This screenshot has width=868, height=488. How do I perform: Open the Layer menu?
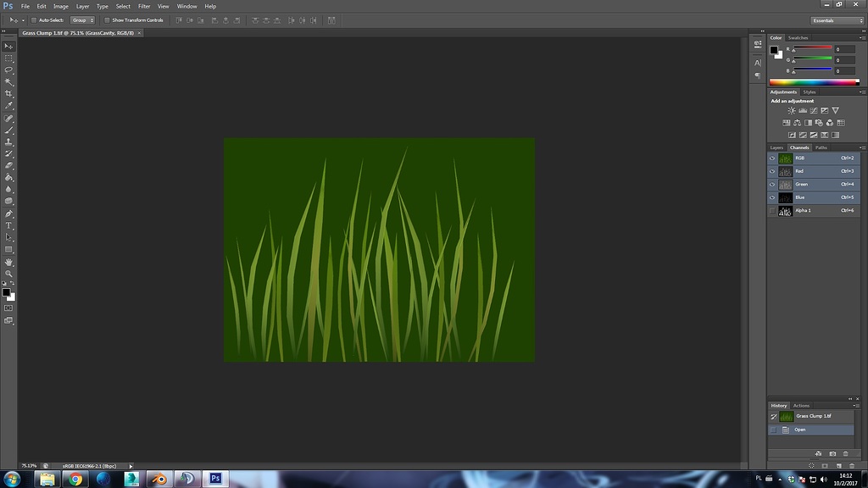(x=82, y=7)
